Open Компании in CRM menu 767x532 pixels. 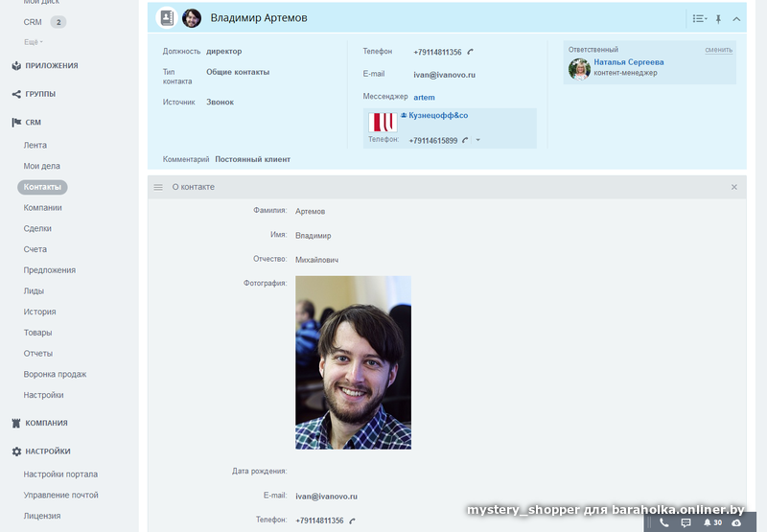point(42,208)
